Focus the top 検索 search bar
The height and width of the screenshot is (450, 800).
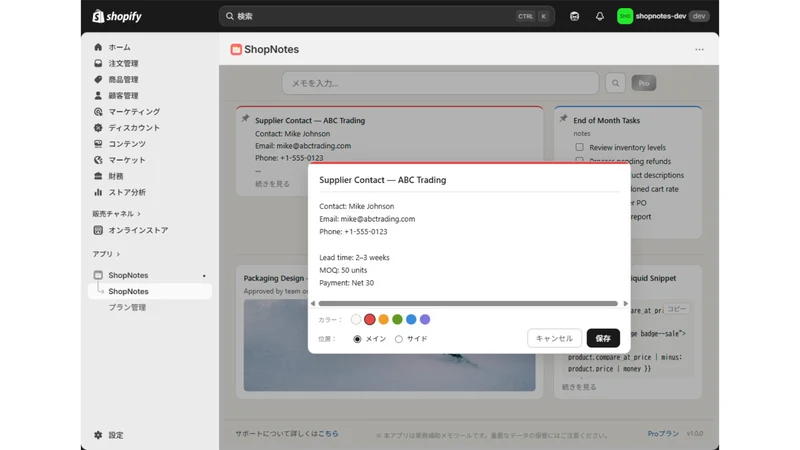387,16
